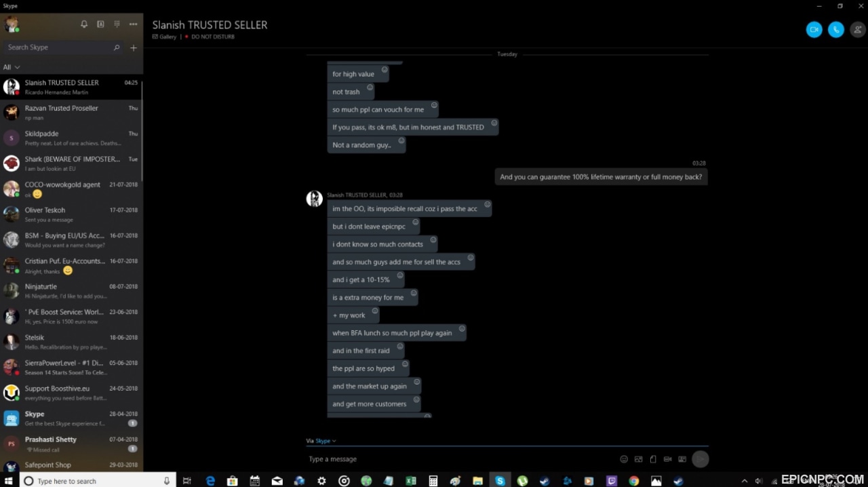The image size is (868, 487).
Task: React to the "Not a random guy.." message
Action: click(401, 140)
